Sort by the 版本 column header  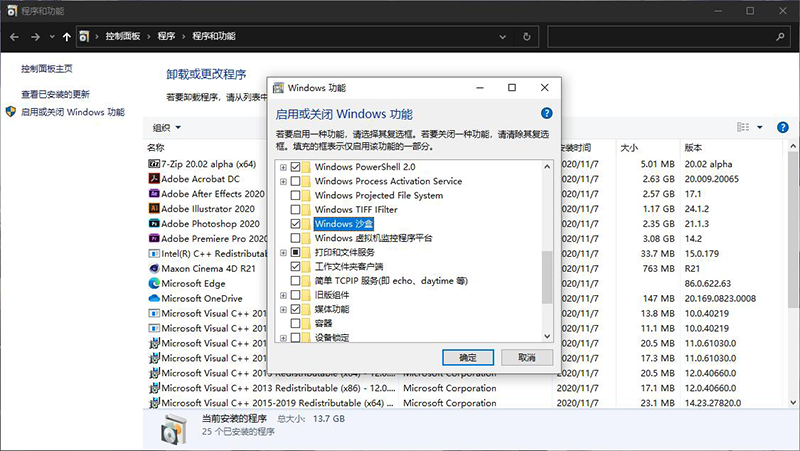pyautogui.click(x=693, y=147)
